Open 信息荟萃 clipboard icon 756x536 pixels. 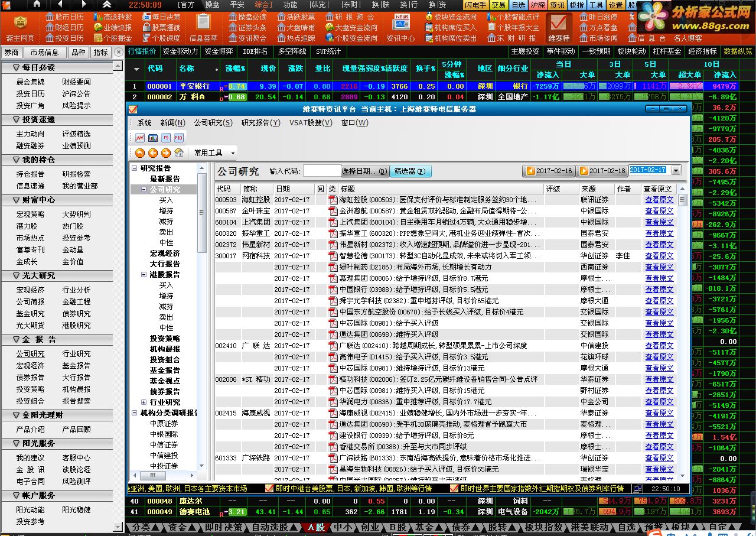coord(204,22)
